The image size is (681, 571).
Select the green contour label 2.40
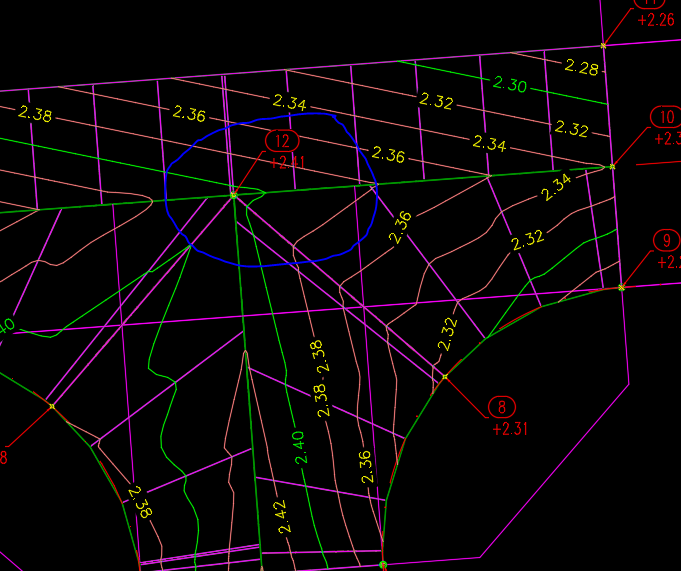[x=301, y=447]
